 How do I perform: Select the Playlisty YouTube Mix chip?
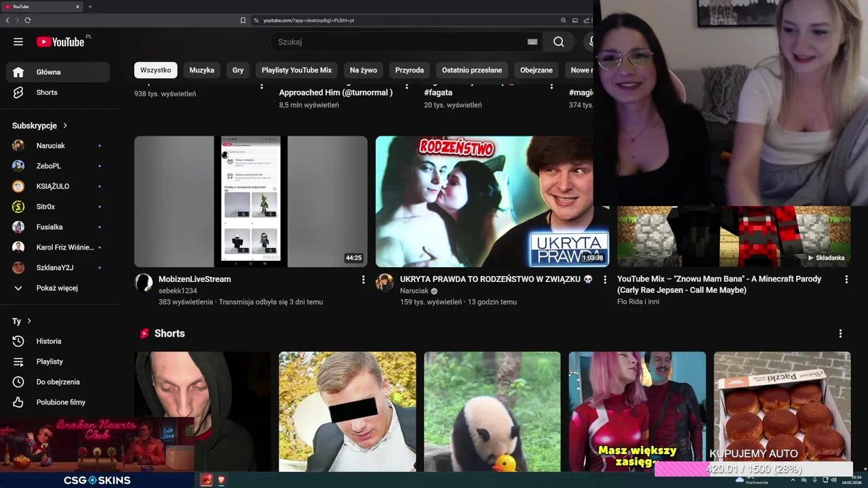[x=296, y=70]
